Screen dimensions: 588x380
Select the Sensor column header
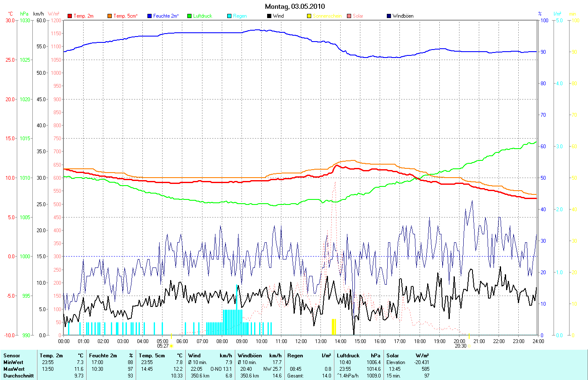[x=12, y=356]
